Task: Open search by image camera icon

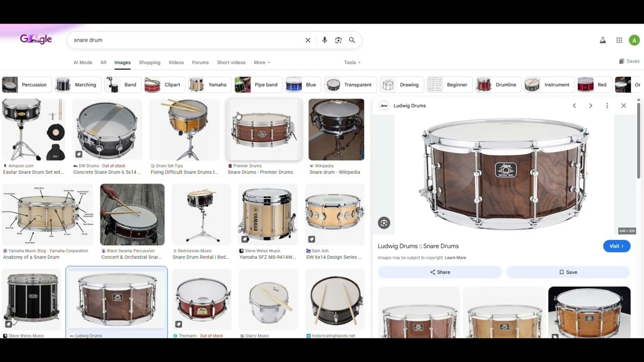Action: 338,40
